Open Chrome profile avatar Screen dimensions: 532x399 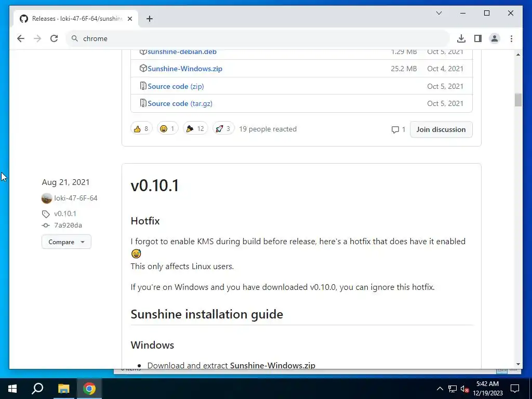tap(495, 38)
